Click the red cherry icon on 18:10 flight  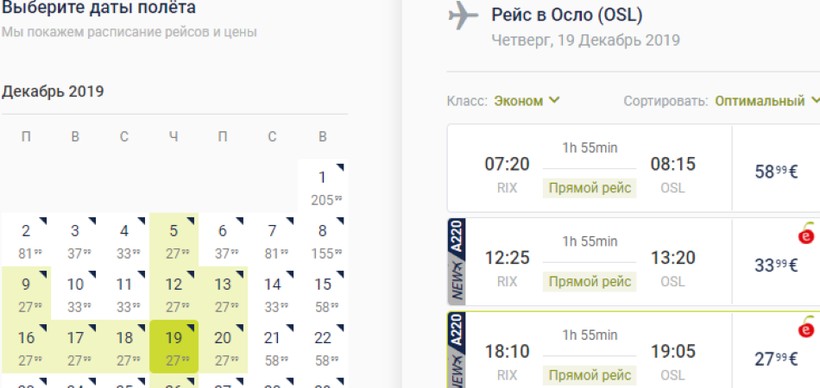806,327
